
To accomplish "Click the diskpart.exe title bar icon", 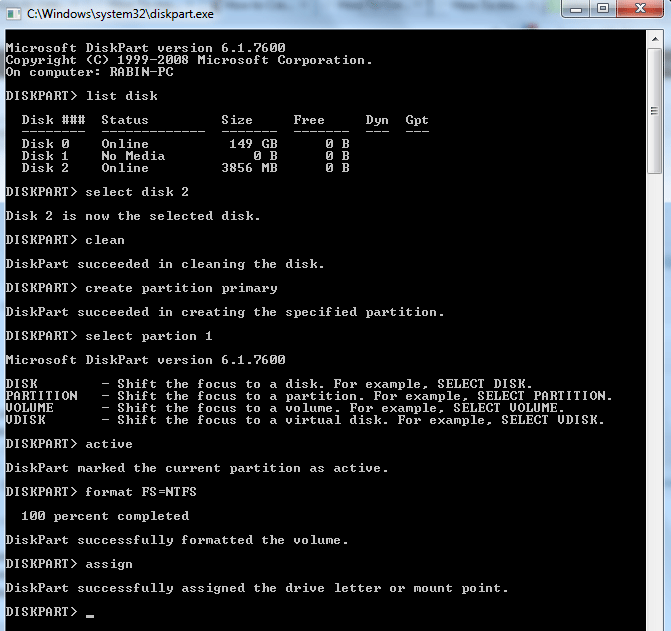I will click(x=13, y=14).
